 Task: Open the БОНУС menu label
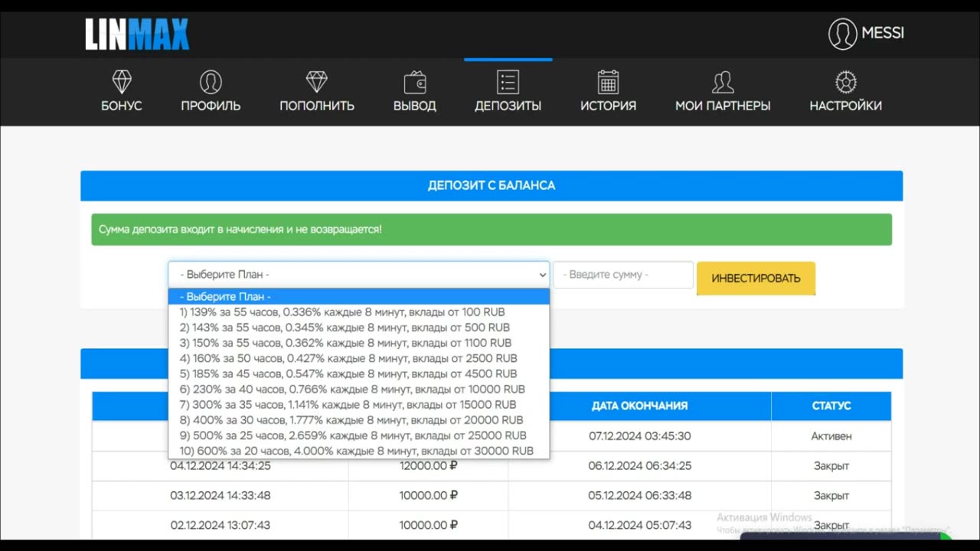coord(122,106)
